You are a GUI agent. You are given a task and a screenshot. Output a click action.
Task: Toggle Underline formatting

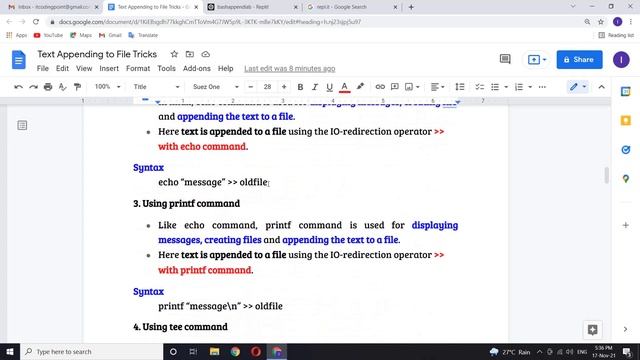tap(329, 87)
